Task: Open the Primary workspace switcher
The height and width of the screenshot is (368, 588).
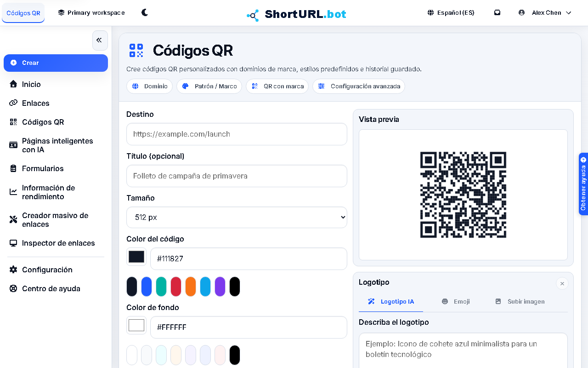Action: click(91, 12)
